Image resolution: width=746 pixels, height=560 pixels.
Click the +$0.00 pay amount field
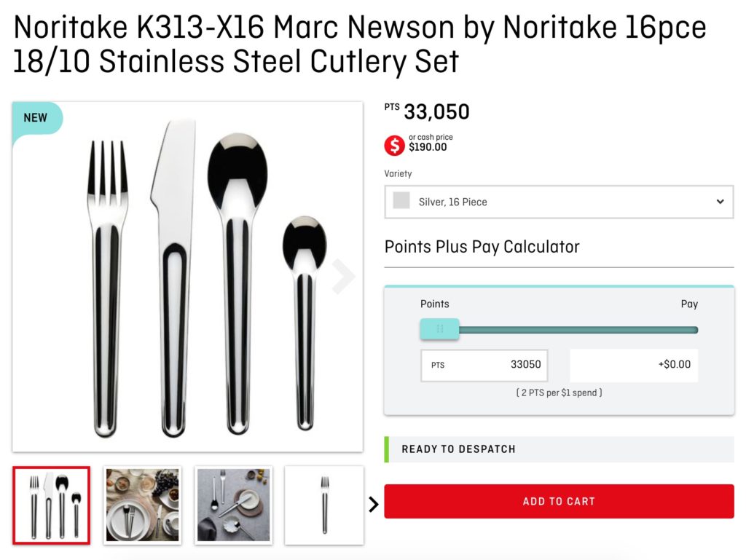click(x=634, y=365)
